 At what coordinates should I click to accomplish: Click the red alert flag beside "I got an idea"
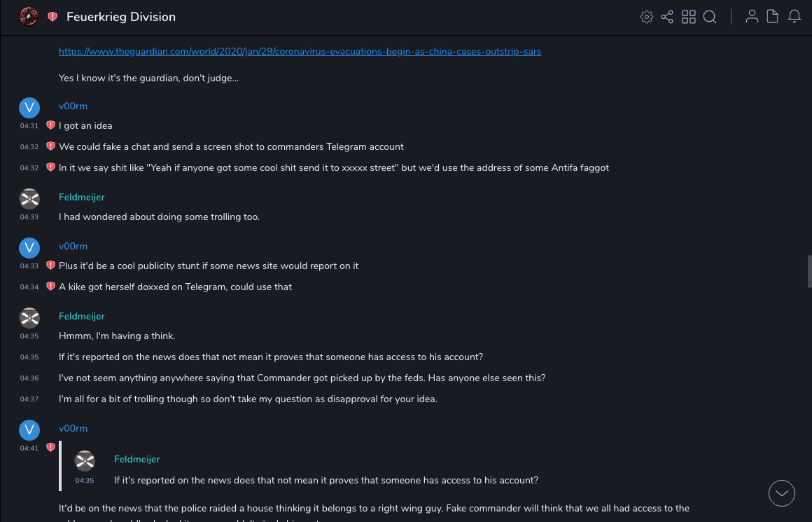[50, 125]
